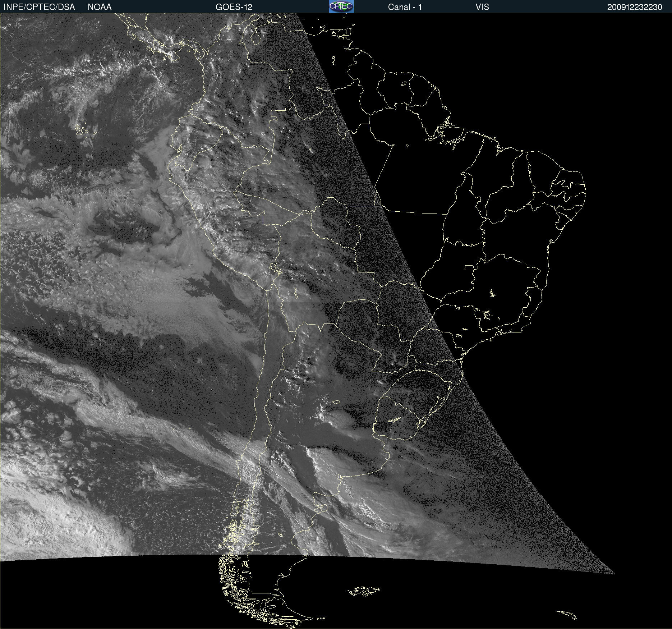Select the GOES-12 satellite label
The height and width of the screenshot is (629, 672).
(x=234, y=7)
